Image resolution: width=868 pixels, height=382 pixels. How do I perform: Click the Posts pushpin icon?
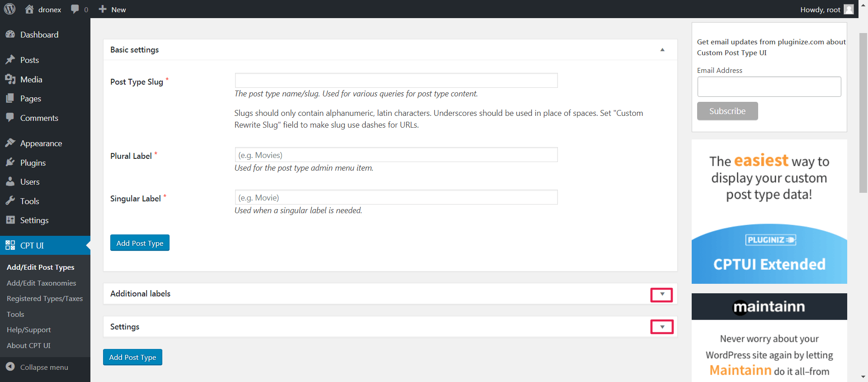point(10,60)
